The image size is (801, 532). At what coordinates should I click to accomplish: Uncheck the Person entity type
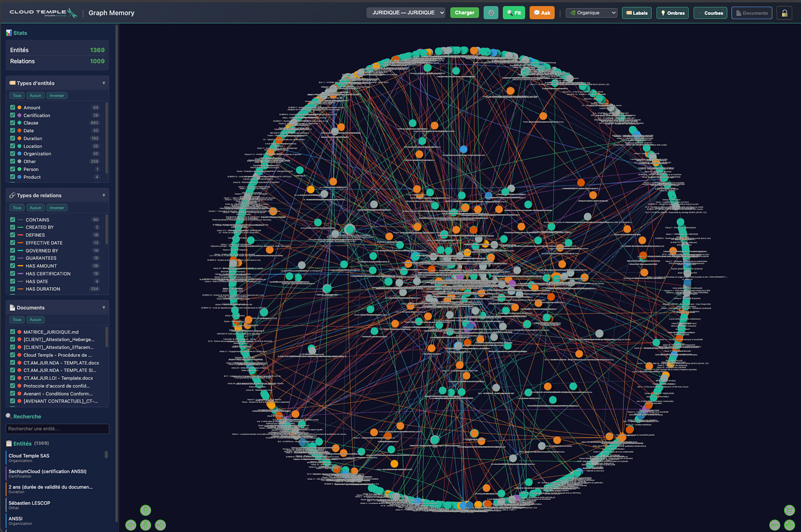(x=13, y=169)
